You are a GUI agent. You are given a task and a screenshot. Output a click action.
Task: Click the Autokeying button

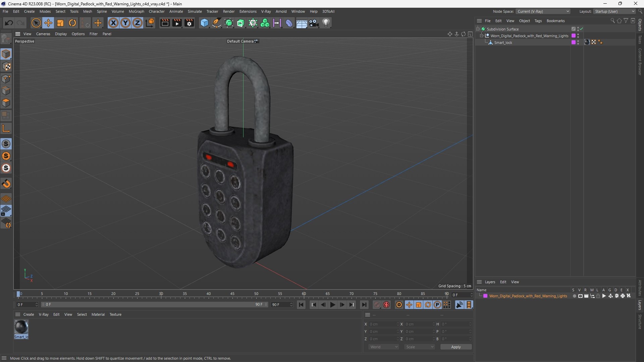(x=386, y=305)
